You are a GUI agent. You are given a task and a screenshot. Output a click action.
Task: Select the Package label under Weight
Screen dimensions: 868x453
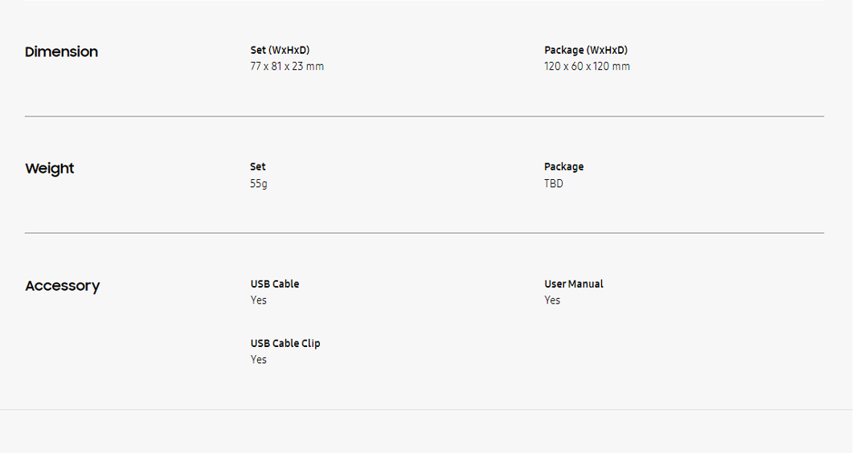point(564,167)
